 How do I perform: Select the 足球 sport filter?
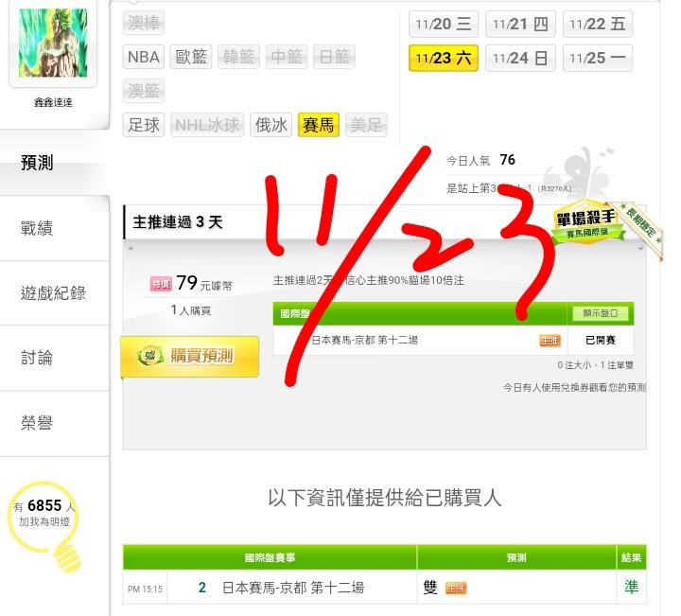click(144, 125)
